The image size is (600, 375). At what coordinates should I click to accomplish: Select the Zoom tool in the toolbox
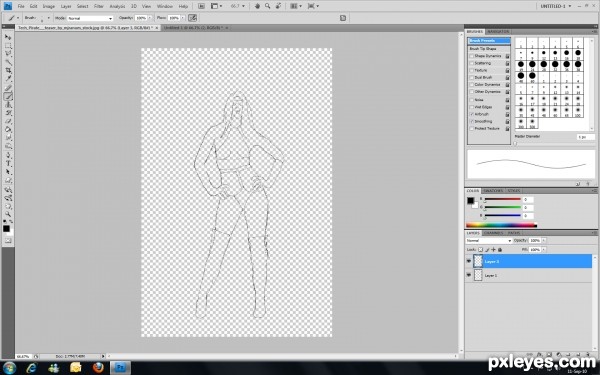pos(8,214)
